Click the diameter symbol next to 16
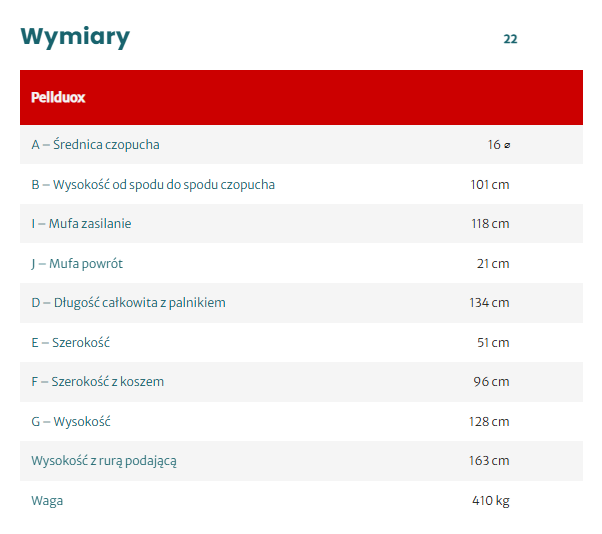The image size is (602, 534). pyautogui.click(x=507, y=145)
